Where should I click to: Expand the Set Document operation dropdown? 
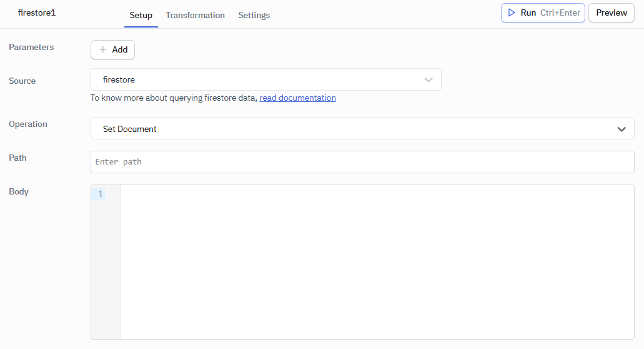click(x=362, y=129)
